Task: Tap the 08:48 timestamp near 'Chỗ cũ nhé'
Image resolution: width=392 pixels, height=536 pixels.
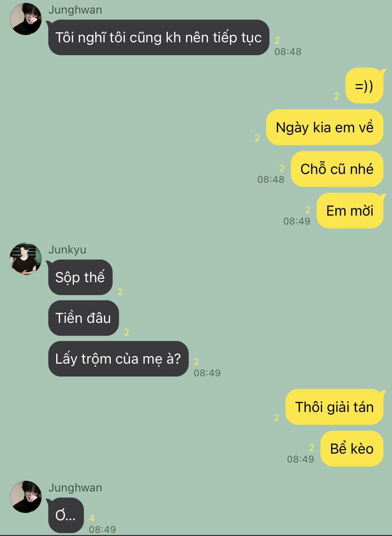Action: pyautogui.click(x=271, y=179)
